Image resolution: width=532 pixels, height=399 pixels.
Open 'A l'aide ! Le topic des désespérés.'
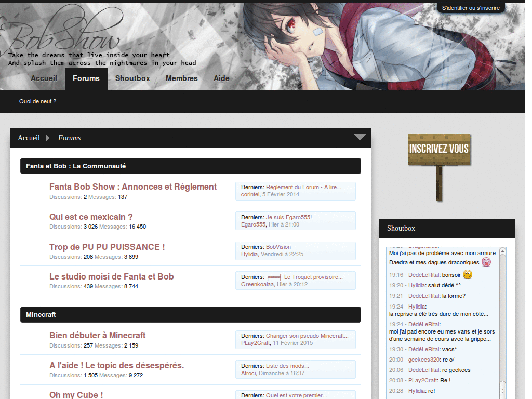pyautogui.click(x=117, y=365)
